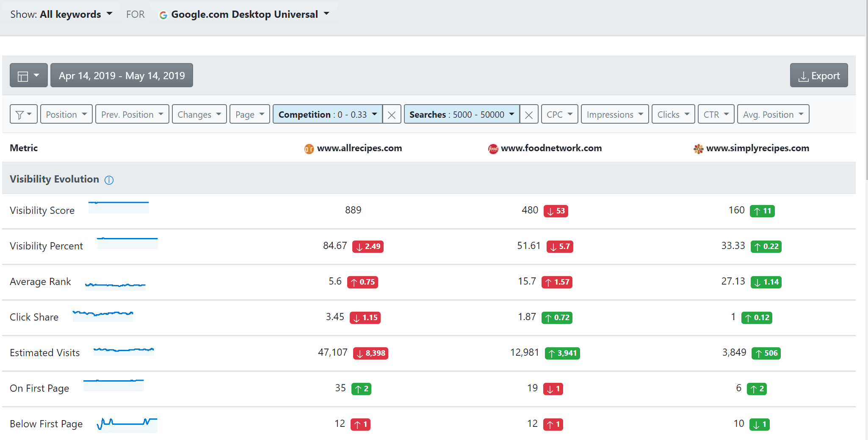
Task: Click the green 0.72 click share badge
Action: tap(557, 318)
